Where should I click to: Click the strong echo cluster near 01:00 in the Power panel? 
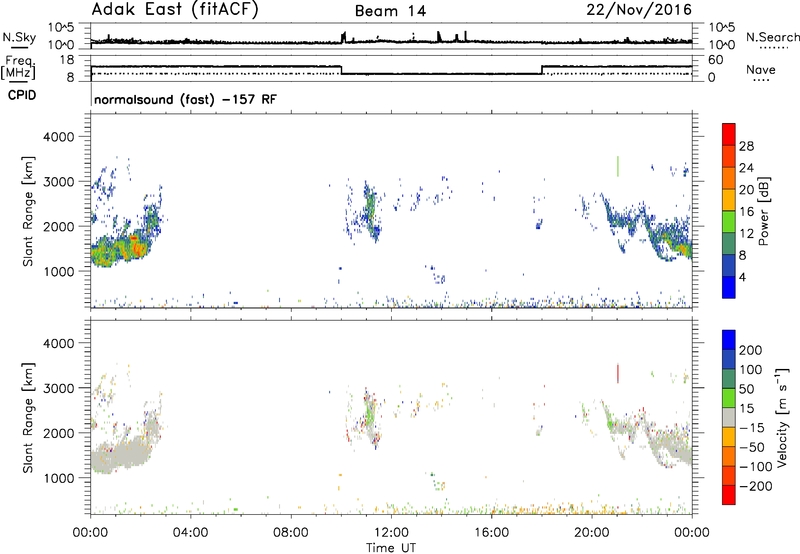click(121, 250)
